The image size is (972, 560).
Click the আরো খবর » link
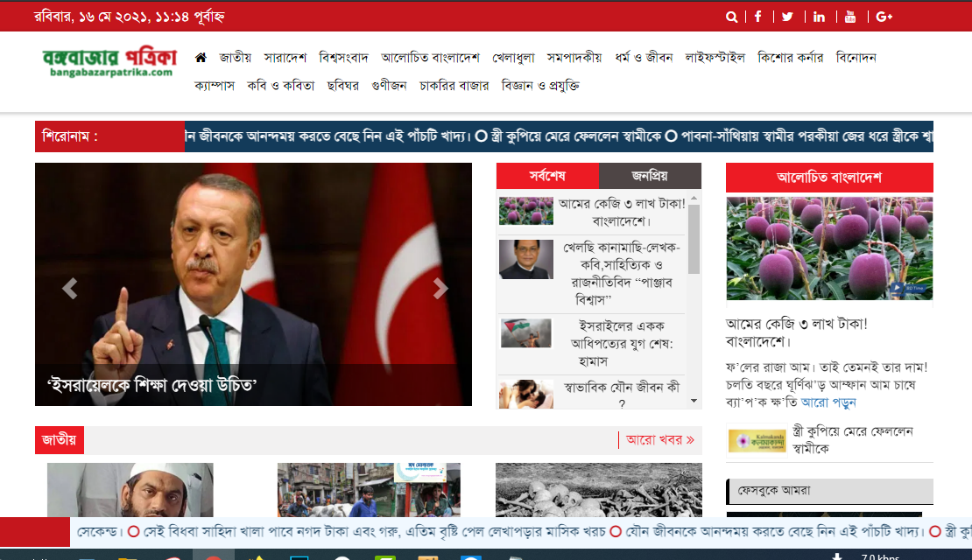[659, 440]
